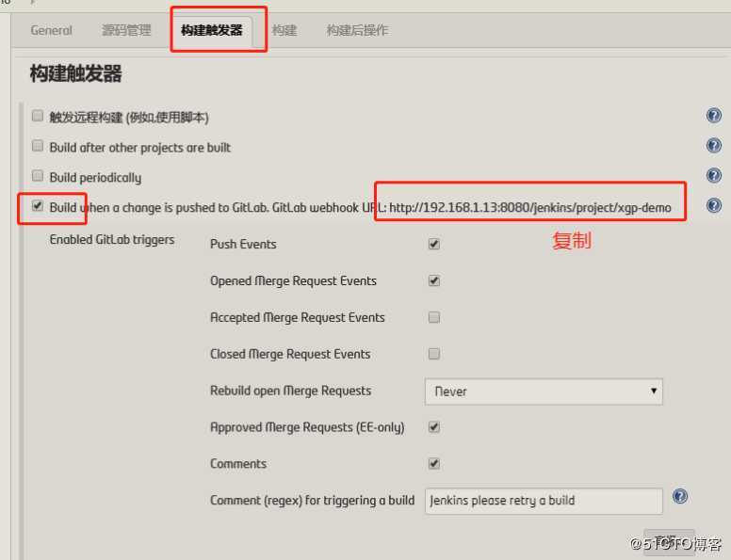Select the 构建触发器 tab
This screenshot has height=560, width=731.
(x=212, y=30)
